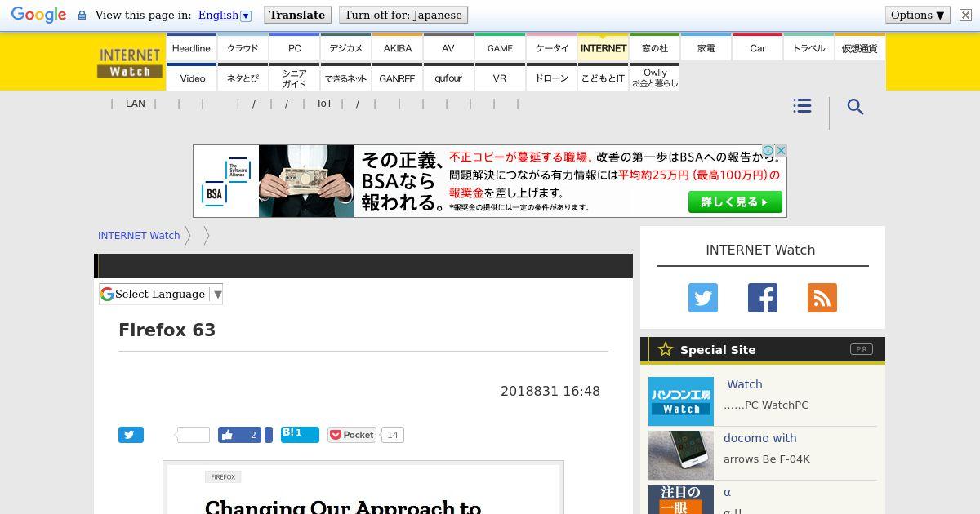
Task: Open the English language dropdown in translate bar
Action: pos(225,15)
